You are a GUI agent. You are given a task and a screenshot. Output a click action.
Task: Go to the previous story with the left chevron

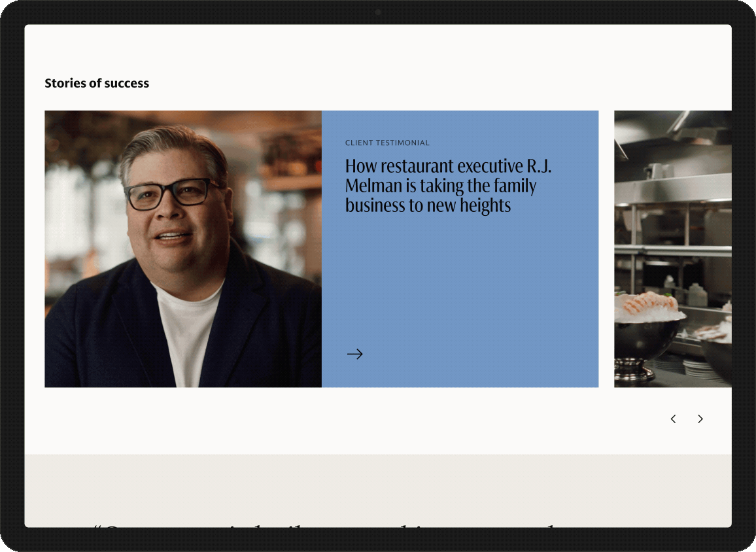(673, 419)
